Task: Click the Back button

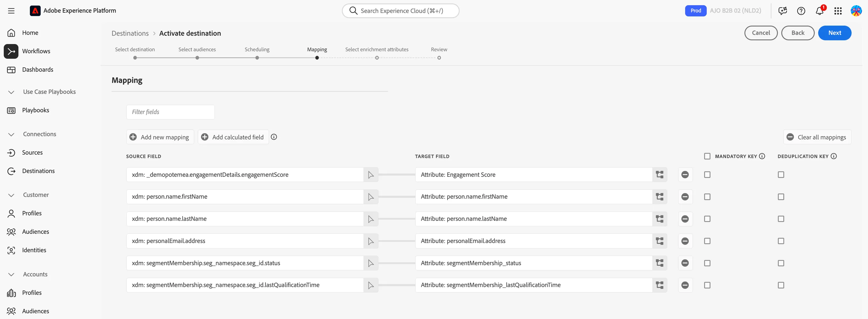Action: tap(797, 33)
